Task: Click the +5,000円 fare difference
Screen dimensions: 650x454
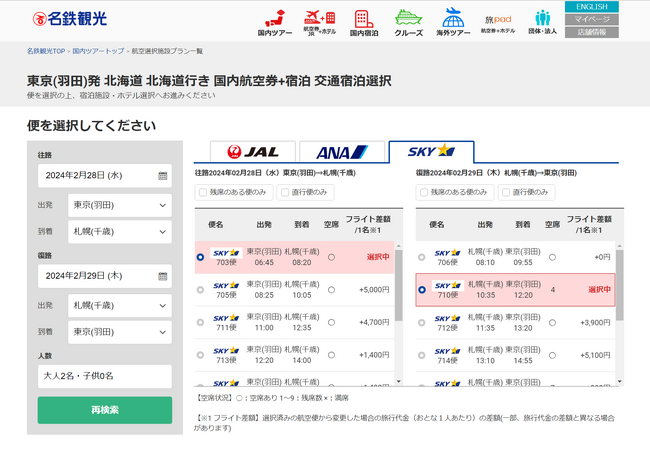Action: point(374,290)
